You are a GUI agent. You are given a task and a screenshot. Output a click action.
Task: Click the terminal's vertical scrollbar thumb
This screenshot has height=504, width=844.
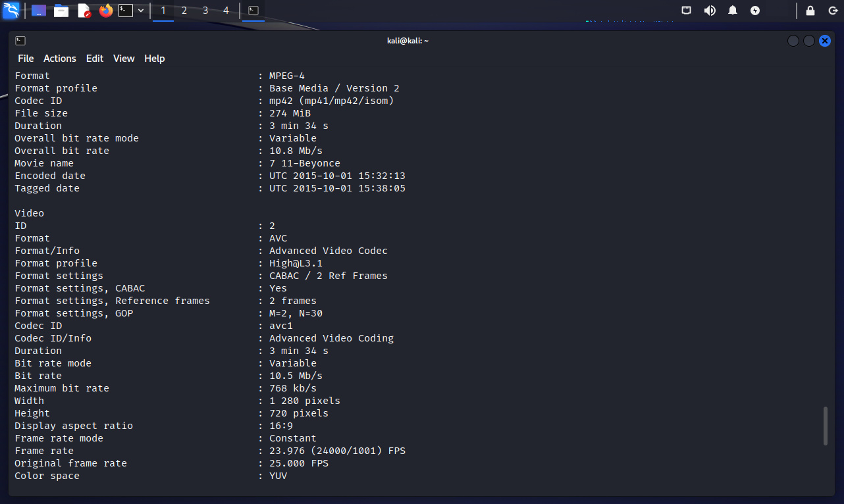click(826, 426)
